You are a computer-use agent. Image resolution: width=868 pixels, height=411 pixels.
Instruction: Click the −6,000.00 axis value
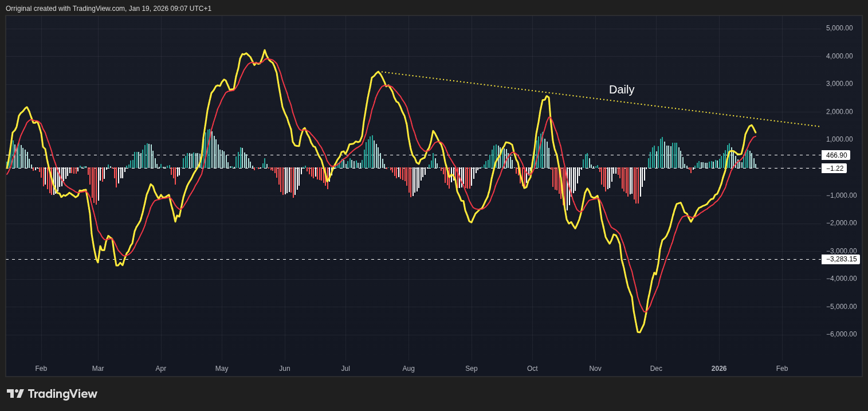point(841,334)
